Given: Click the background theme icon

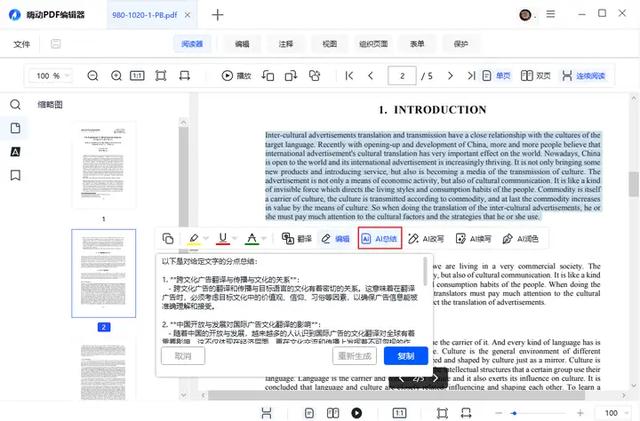Looking at the screenshot, I should point(314,76).
